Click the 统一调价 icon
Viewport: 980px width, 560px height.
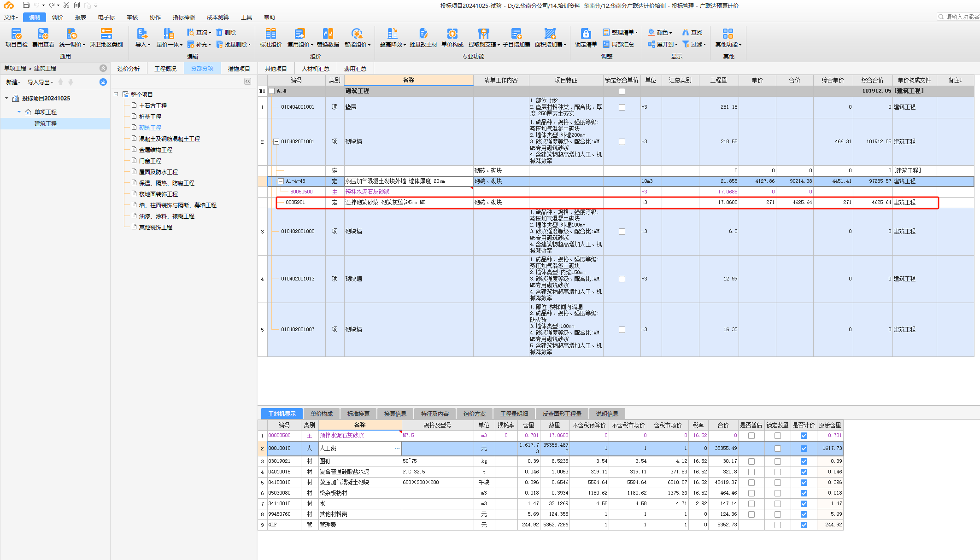point(72,34)
